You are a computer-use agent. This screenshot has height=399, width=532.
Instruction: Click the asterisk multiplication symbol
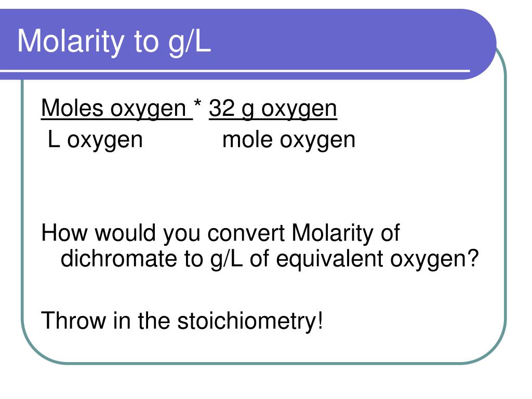[x=197, y=103]
